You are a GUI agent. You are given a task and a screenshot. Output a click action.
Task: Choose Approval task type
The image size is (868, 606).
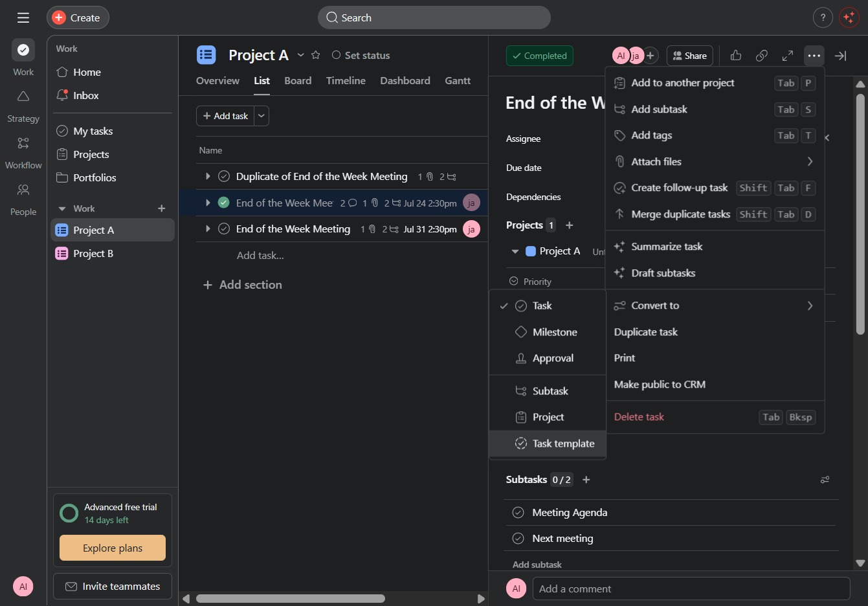(547, 358)
